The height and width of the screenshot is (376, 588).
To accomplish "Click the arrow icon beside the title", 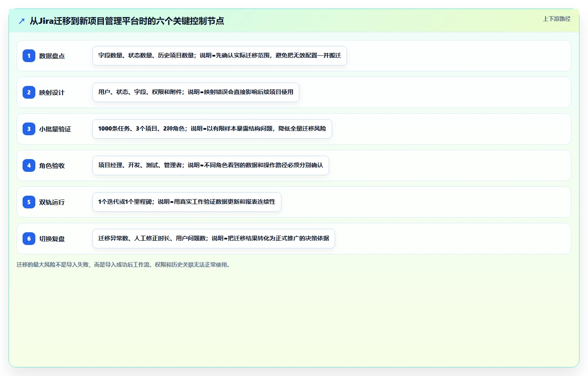I will 22,21.
